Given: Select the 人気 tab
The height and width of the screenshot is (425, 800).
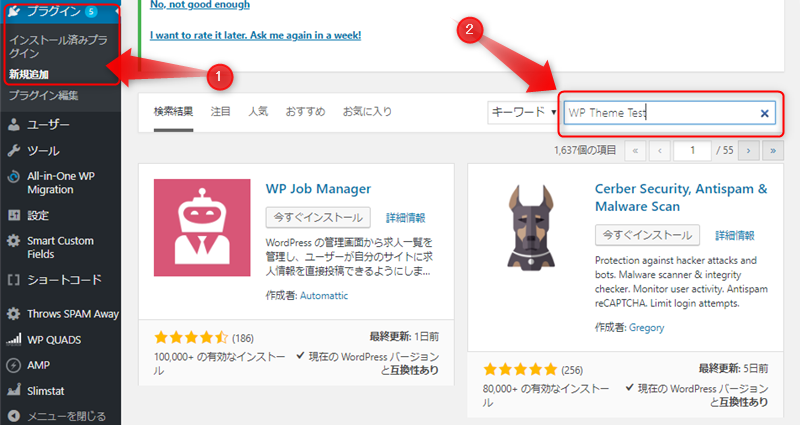Looking at the screenshot, I should click(x=258, y=112).
